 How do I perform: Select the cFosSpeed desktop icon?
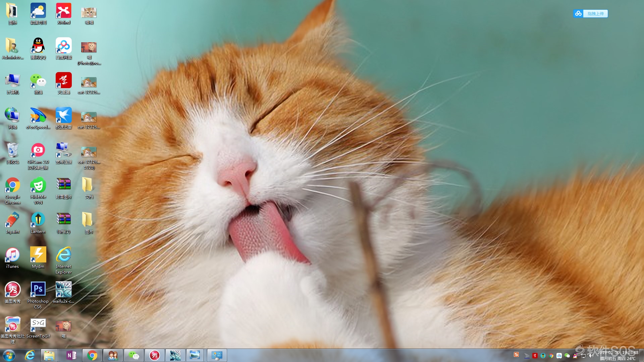pos(38,119)
